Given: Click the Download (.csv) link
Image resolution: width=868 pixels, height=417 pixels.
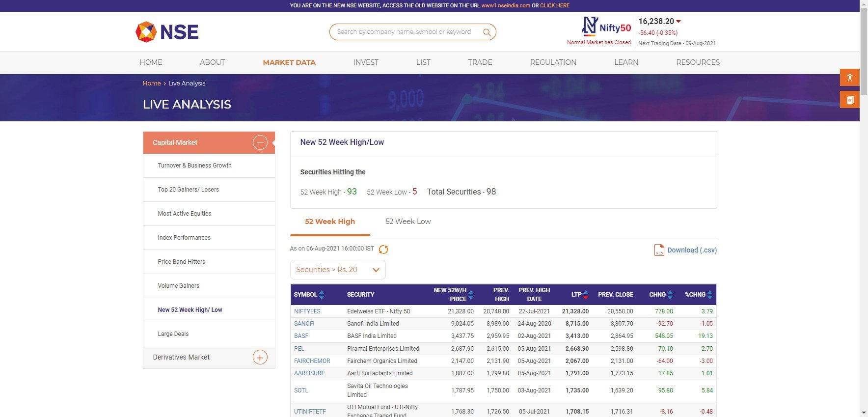Looking at the screenshot, I should pyautogui.click(x=692, y=250).
